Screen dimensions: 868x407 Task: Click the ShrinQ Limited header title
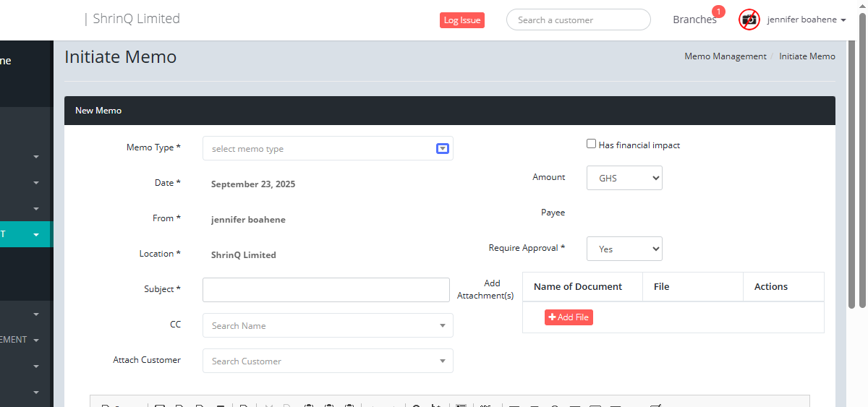136,19
